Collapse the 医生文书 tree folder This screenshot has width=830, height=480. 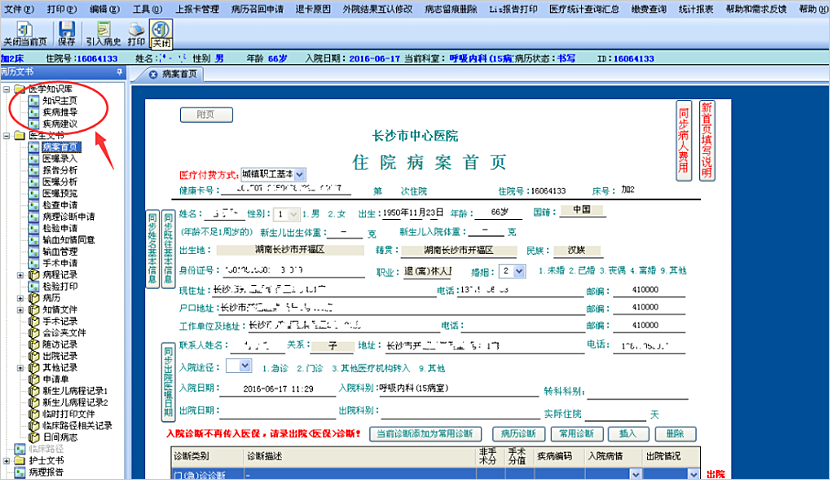click(x=6, y=135)
